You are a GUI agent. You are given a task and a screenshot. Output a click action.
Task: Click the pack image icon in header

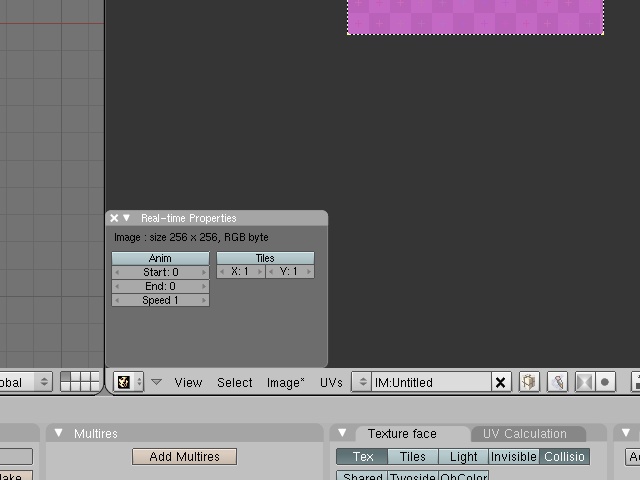[529, 382]
